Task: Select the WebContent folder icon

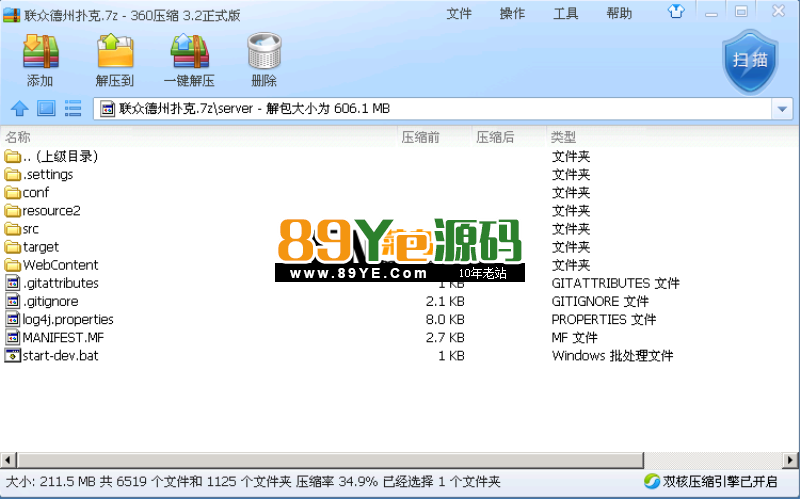Action: [12, 265]
